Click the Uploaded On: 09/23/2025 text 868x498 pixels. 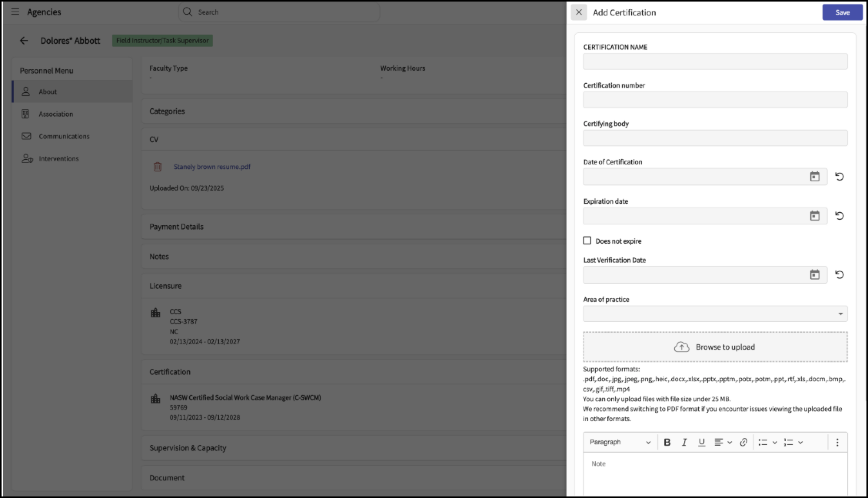pos(186,188)
